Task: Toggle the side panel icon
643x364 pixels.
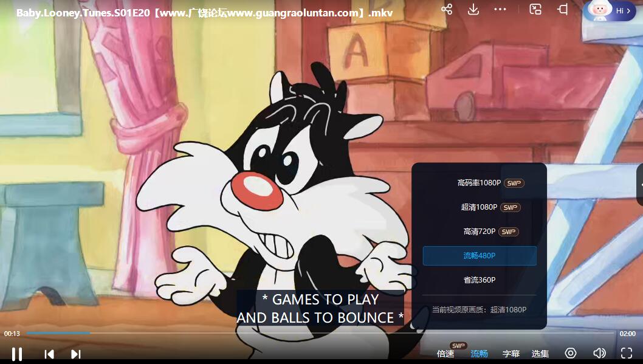Action: pos(563,10)
